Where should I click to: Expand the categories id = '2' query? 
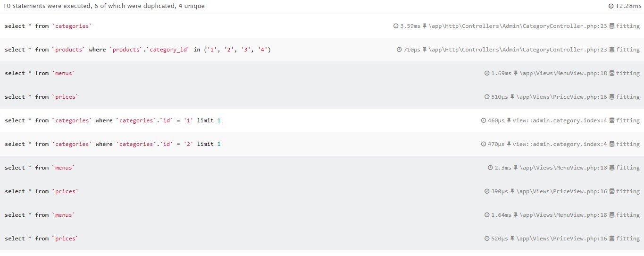tap(322, 144)
